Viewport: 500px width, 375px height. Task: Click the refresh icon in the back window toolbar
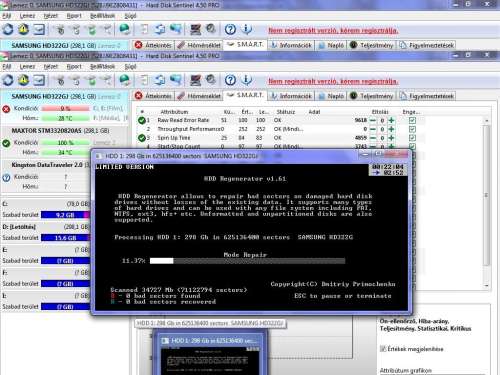point(8,29)
